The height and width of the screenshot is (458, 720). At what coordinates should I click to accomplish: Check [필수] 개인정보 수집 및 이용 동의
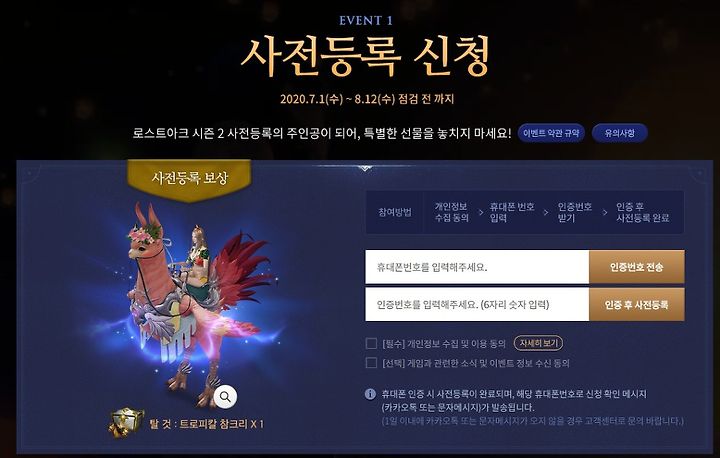(371, 343)
